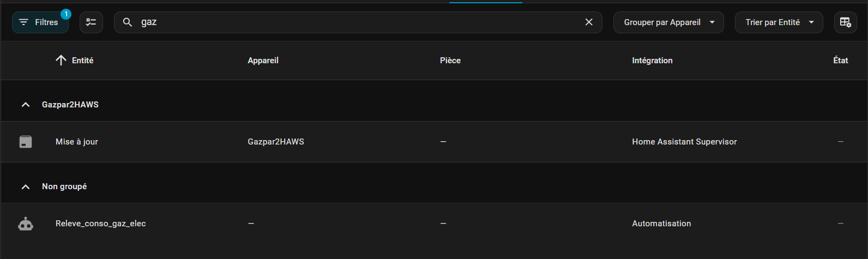868x259 pixels.
Task: Click the ascending sort arrow on Entité
Action: [61, 61]
